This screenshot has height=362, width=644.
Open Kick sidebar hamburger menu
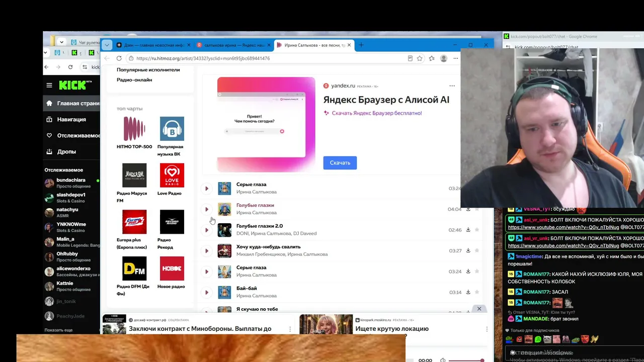(x=49, y=85)
